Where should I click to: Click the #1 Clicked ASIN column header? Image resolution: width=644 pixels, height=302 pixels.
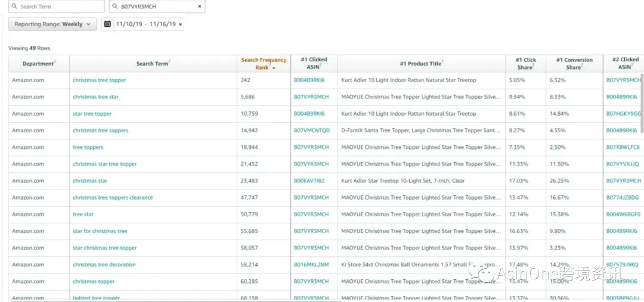click(314, 64)
